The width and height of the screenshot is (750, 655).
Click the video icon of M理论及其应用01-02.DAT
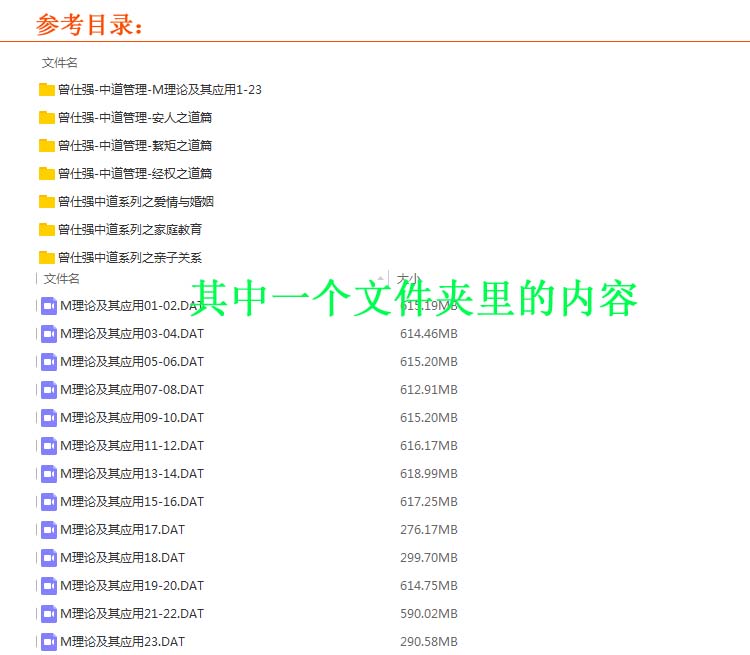pos(49,306)
